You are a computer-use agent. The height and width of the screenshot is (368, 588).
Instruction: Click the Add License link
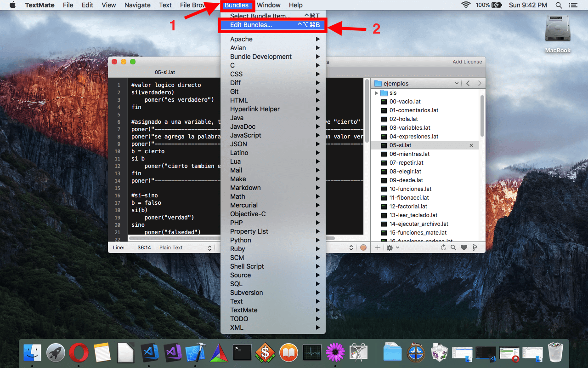coord(467,62)
